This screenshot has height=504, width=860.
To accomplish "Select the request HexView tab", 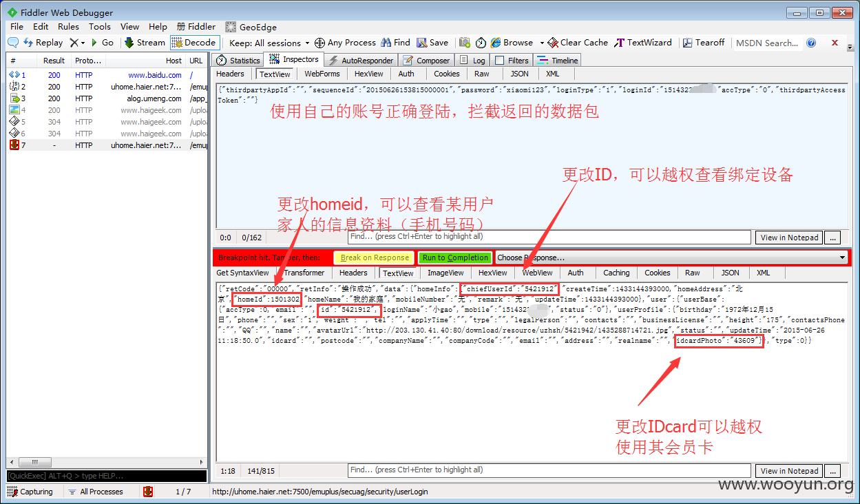I will (x=369, y=74).
